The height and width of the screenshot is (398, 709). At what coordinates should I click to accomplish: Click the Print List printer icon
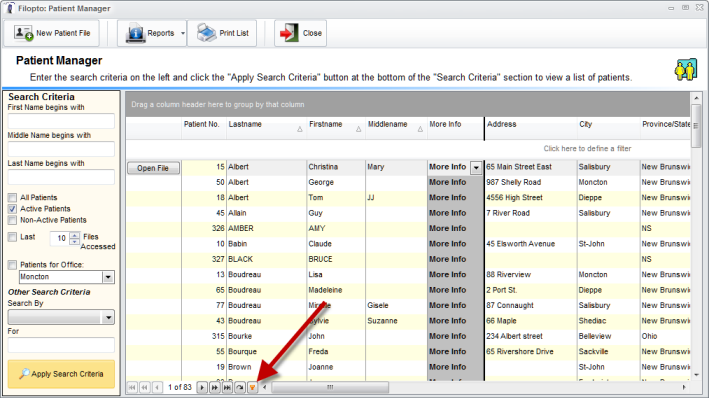click(206, 33)
